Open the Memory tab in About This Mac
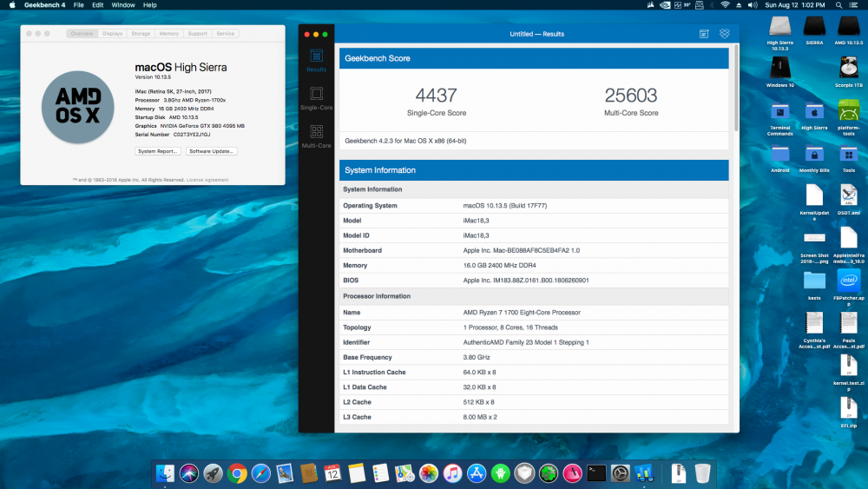Screen dimensions: 868x489 pos(169,34)
